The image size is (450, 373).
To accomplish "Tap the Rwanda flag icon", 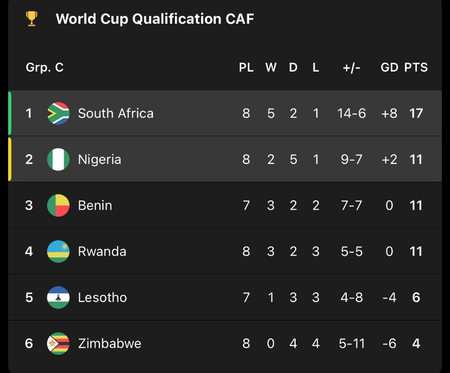I will tap(58, 251).
